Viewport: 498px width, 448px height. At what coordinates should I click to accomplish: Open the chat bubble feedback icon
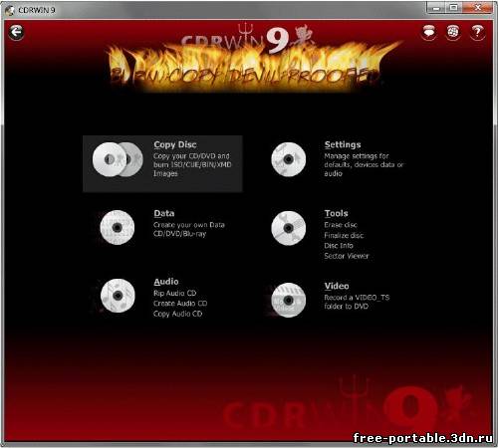coord(429,32)
